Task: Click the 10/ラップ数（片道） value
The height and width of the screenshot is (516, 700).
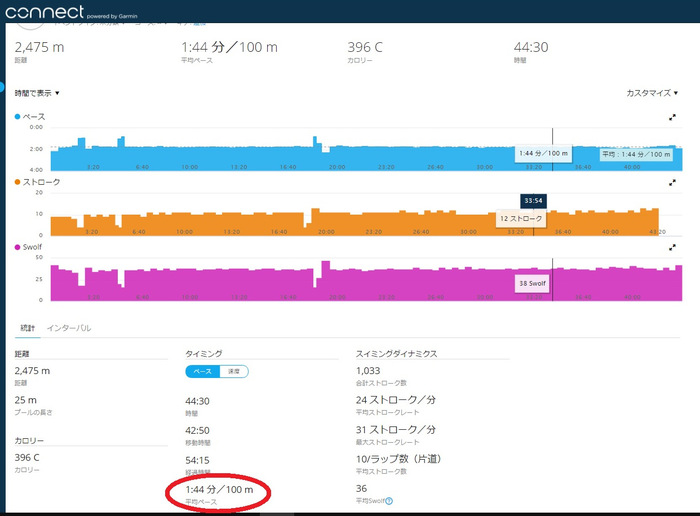Action: [x=399, y=459]
